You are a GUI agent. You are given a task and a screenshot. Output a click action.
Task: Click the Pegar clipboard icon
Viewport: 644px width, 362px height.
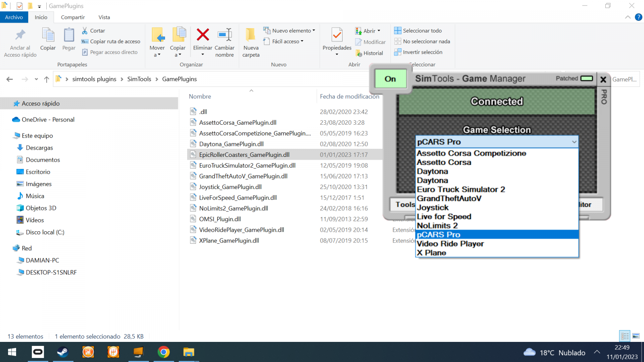tap(69, 35)
